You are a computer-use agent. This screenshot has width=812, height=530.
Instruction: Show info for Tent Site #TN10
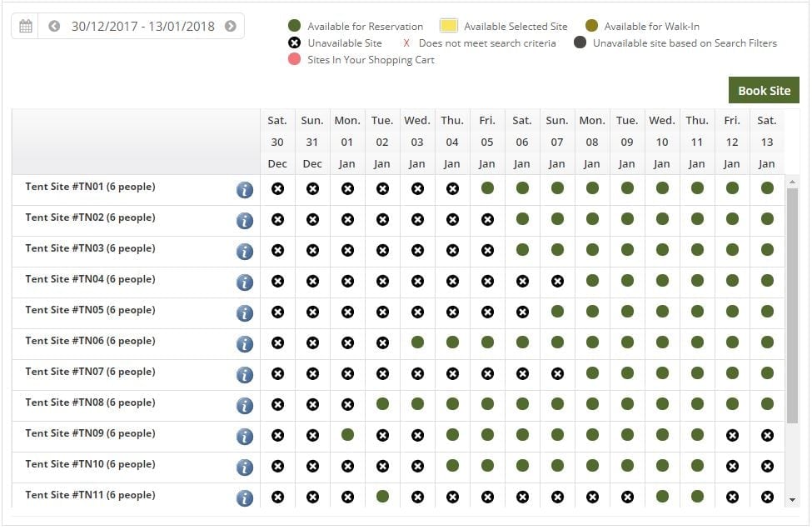(244, 467)
